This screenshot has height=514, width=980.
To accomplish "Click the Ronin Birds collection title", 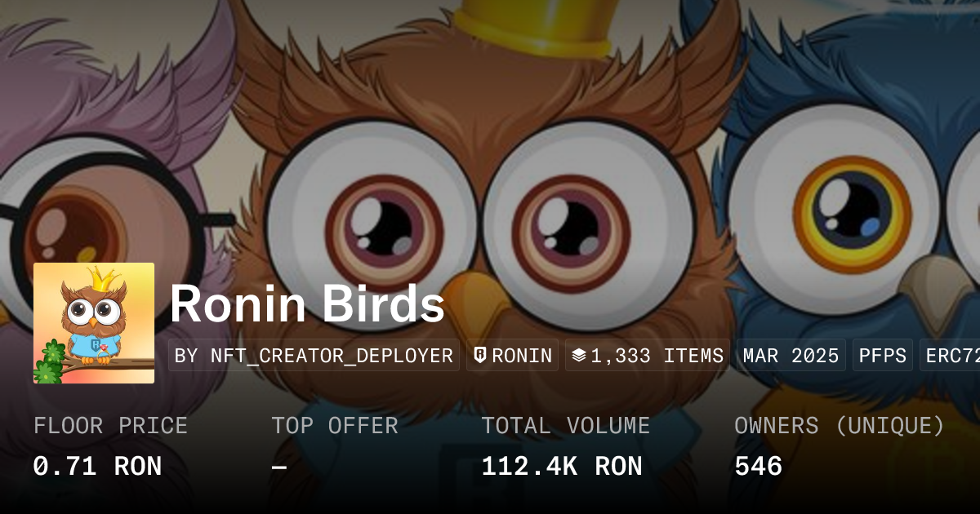I will point(307,304).
